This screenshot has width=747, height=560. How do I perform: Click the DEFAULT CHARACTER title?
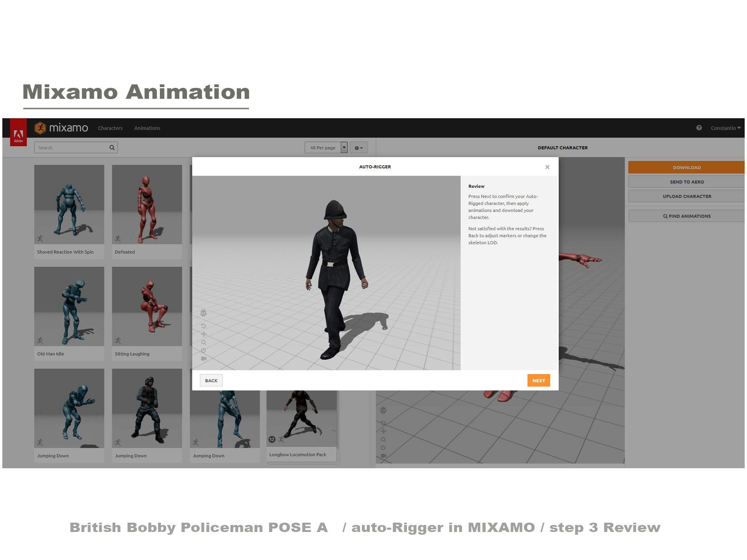pos(563,148)
